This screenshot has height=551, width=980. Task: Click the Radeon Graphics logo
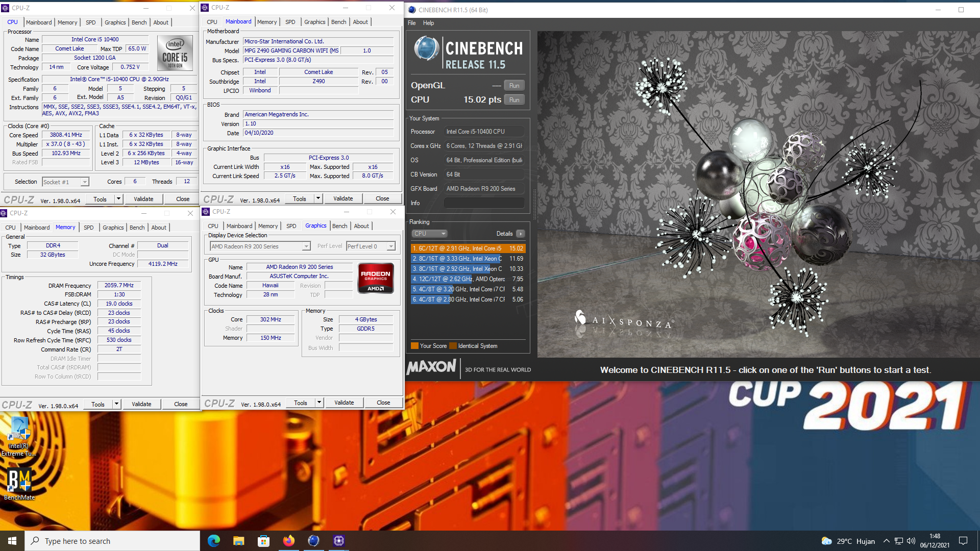click(x=376, y=278)
